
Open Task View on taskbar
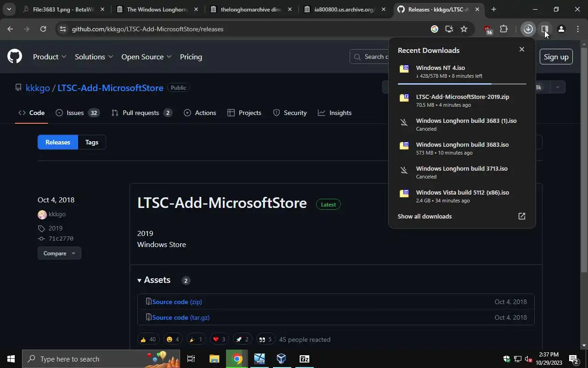(x=191, y=359)
